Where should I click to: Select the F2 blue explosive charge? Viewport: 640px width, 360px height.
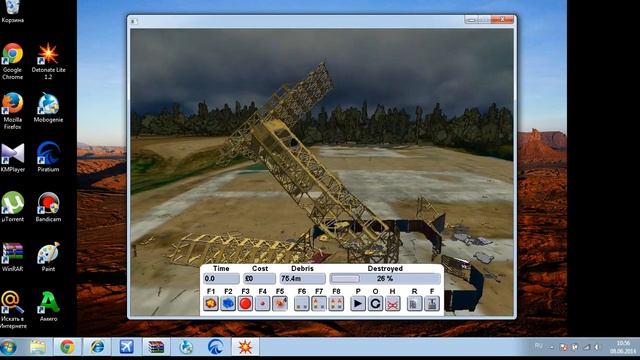228,304
